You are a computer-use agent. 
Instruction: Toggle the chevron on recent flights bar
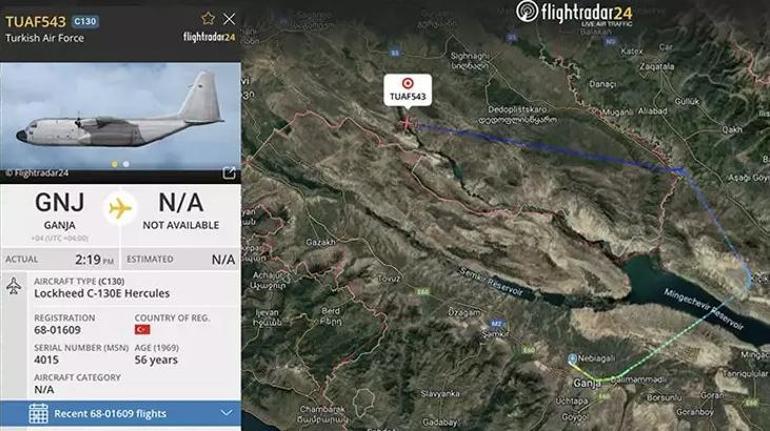pyautogui.click(x=226, y=413)
